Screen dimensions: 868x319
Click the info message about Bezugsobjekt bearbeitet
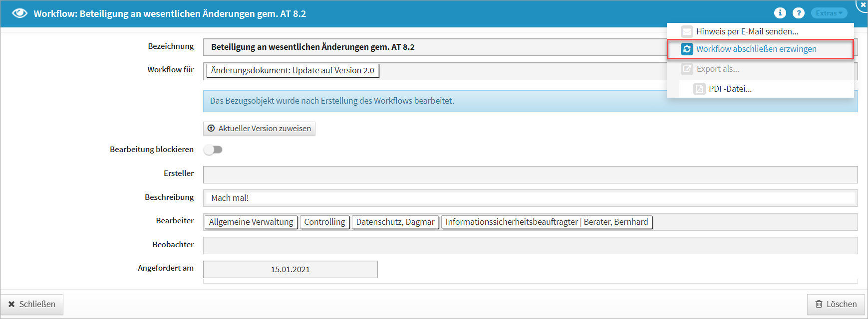530,101
